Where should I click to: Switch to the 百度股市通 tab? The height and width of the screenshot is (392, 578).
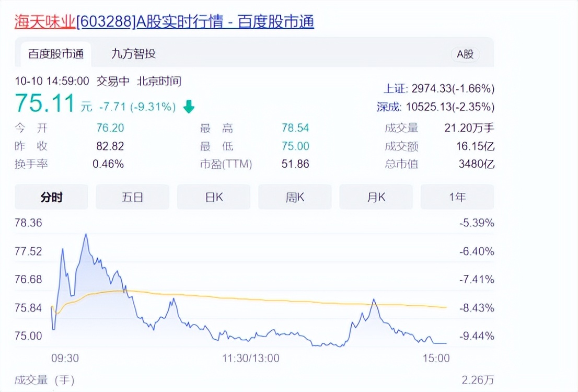(x=56, y=54)
